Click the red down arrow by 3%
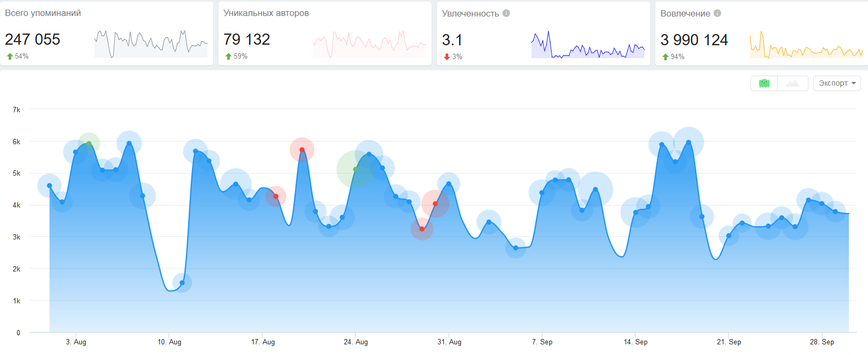 446,57
